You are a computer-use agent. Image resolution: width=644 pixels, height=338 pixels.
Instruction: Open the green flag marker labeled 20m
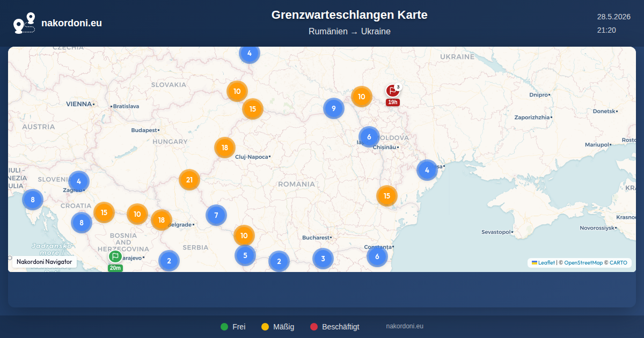[115, 257]
